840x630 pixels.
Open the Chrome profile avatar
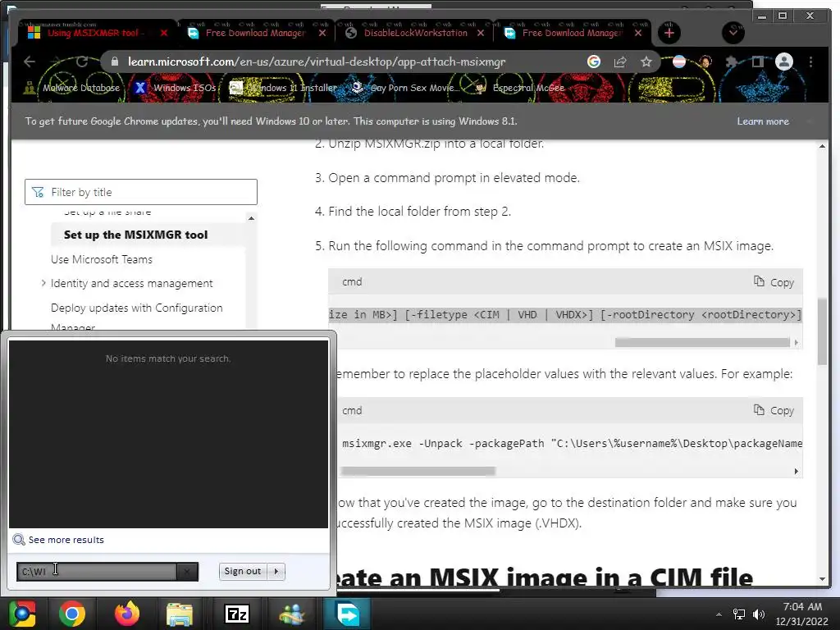click(783, 62)
